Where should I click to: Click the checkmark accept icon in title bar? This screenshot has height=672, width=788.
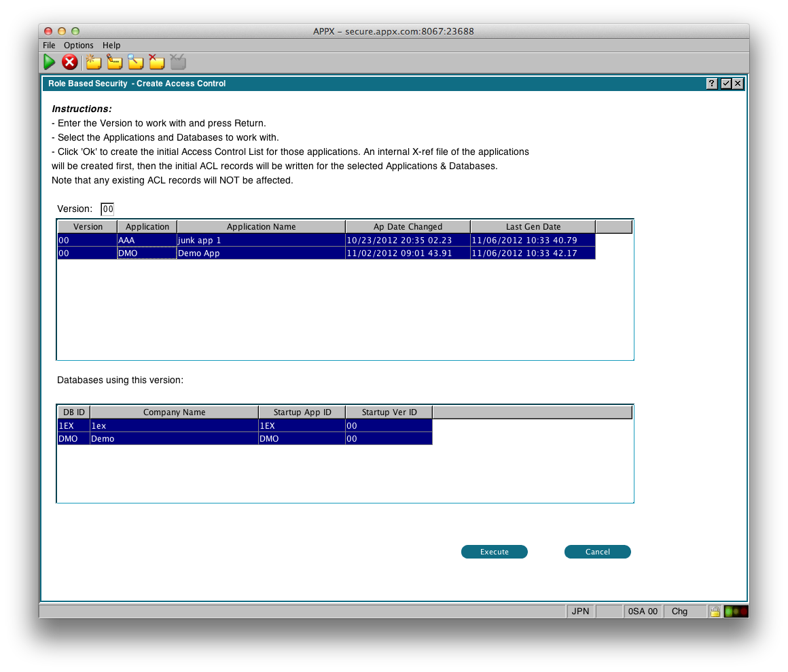(x=725, y=84)
